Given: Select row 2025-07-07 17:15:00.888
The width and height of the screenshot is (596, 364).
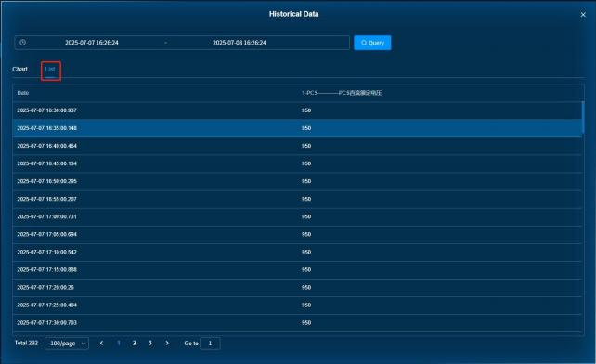Looking at the screenshot, I should click(297, 269).
